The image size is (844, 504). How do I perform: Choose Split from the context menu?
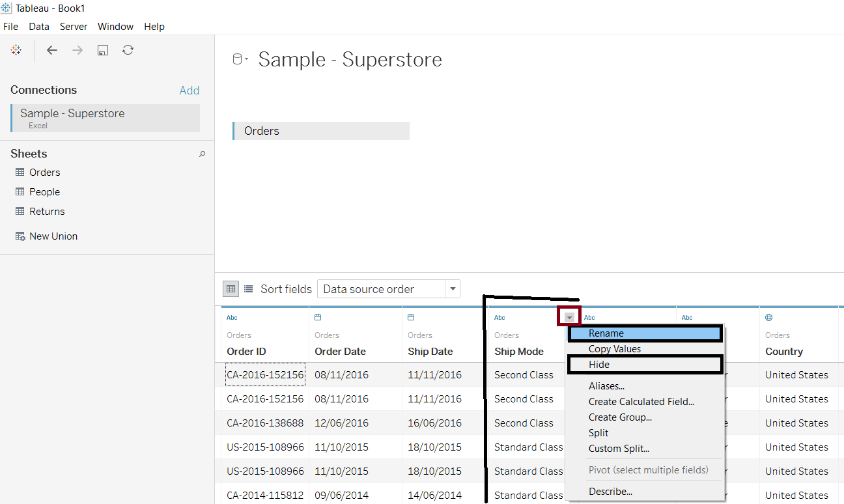click(x=645, y=433)
